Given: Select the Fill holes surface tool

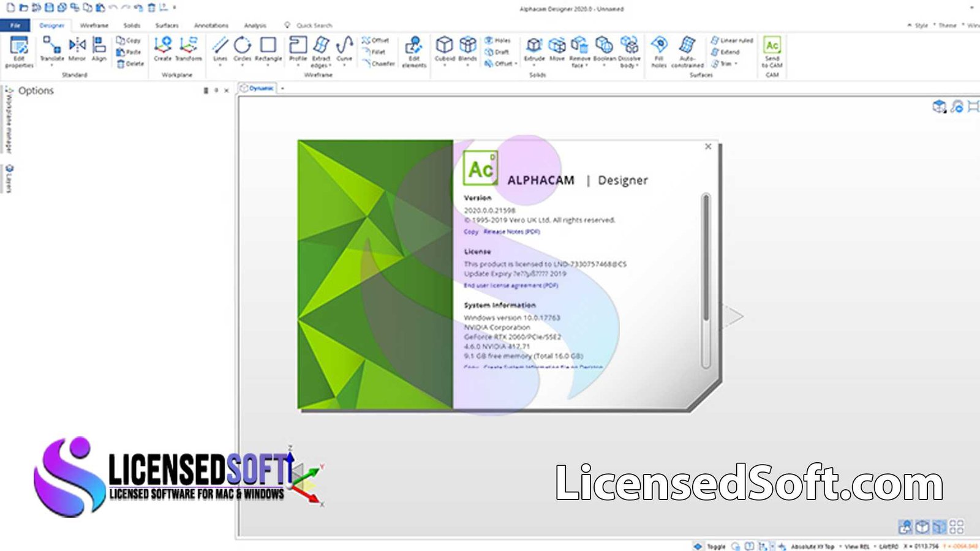Looking at the screenshot, I should click(659, 52).
